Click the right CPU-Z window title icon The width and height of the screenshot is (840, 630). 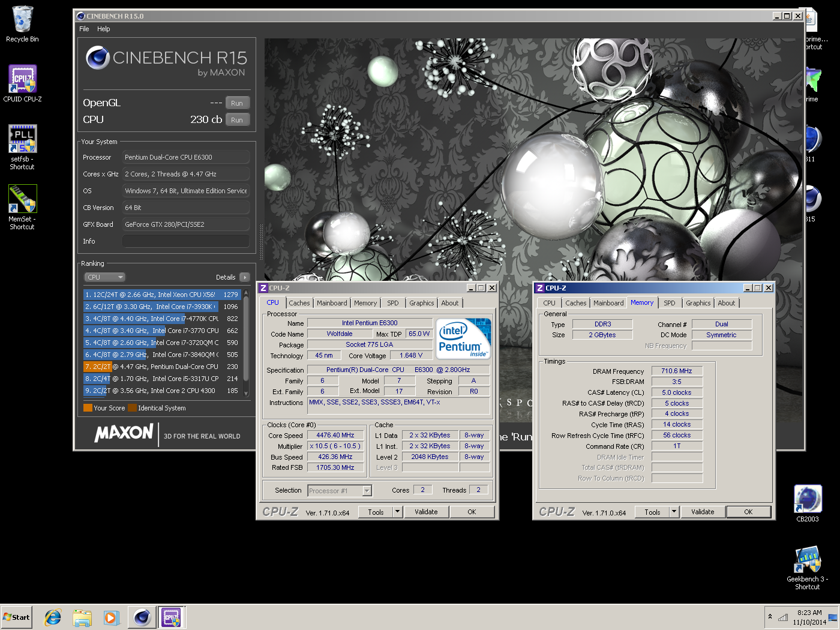tap(539, 288)
